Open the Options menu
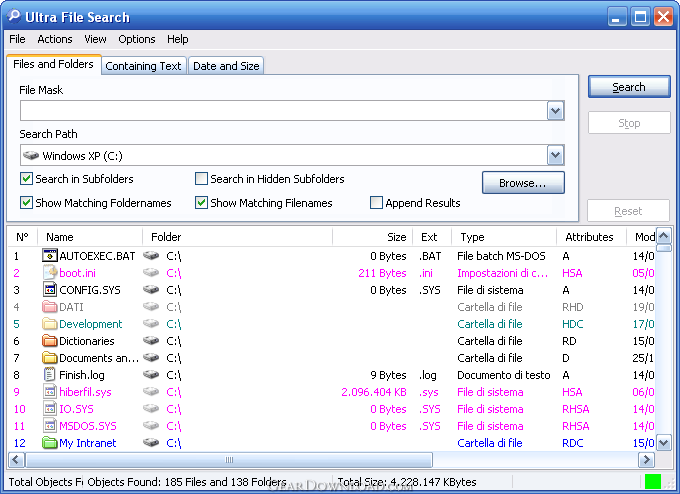This screenshot has height=494, width=680. click(x=137, y=39)
